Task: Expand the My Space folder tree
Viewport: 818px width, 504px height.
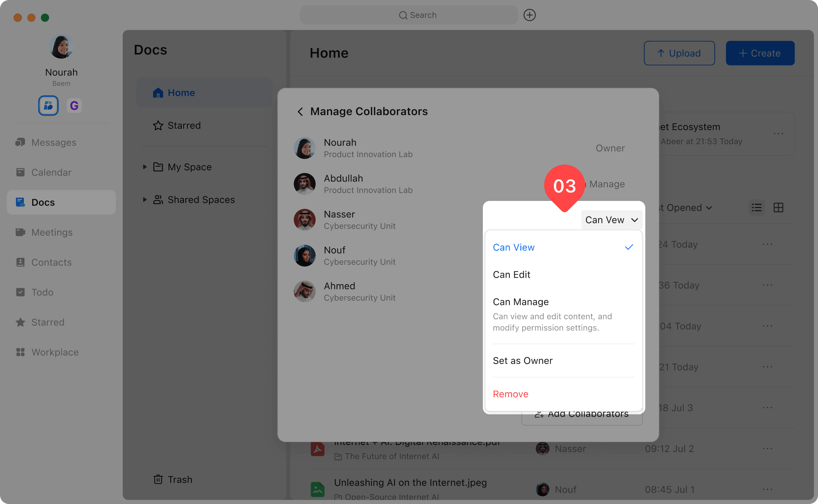Action: click(145, 167)
